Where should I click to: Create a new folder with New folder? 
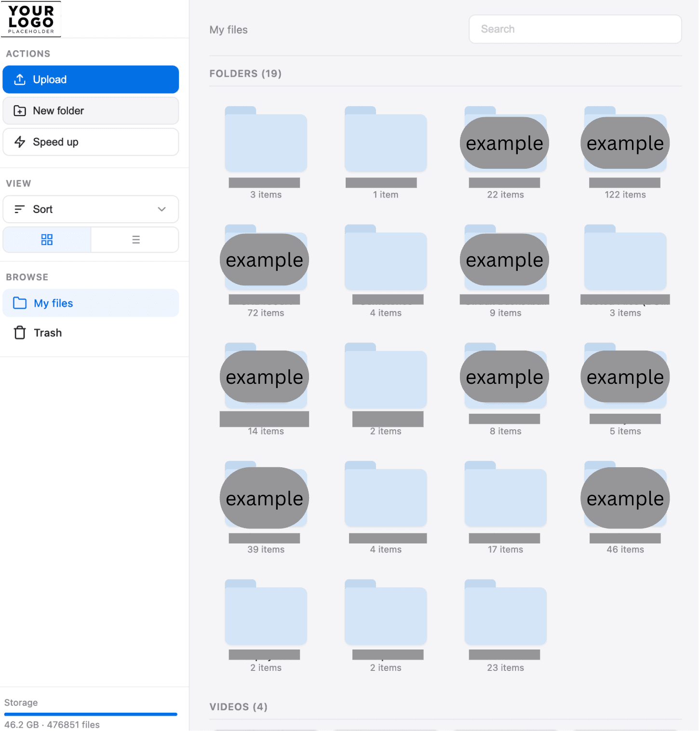[91, 111]
